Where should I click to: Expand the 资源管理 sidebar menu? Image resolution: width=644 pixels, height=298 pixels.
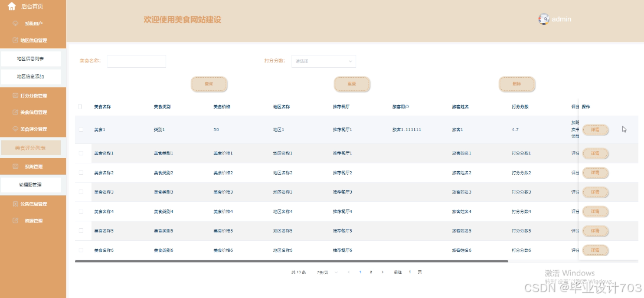33,221
